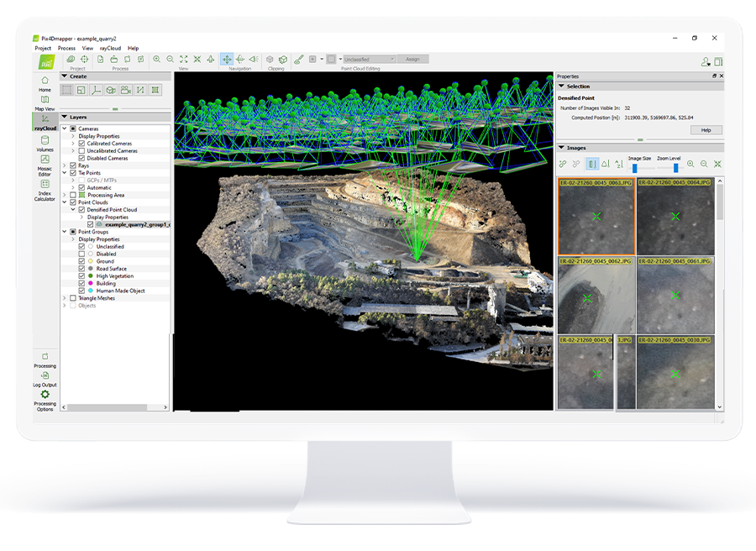
Task: Open the Process menu
Action: (66, 48)
